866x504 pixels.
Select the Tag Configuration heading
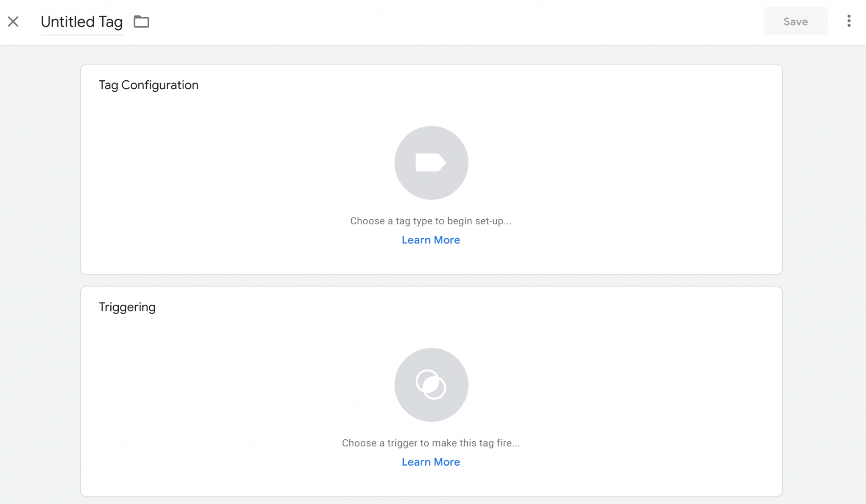point(148,84)
